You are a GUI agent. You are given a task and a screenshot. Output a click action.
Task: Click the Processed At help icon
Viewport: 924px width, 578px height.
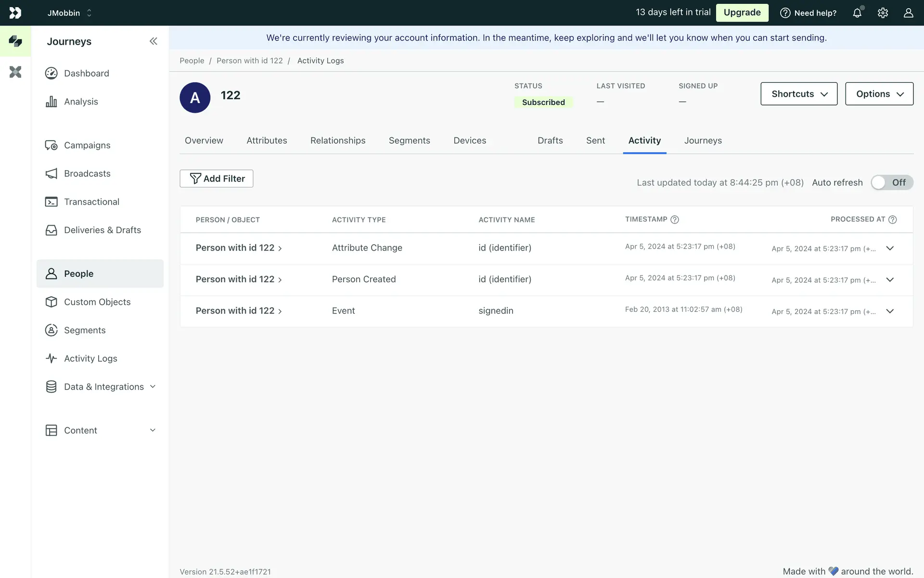click(x=892, y=220)
